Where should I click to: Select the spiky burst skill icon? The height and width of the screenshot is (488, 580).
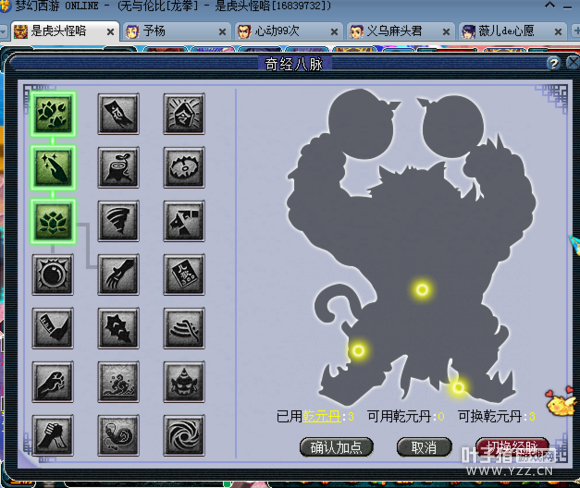click(118, 328)
